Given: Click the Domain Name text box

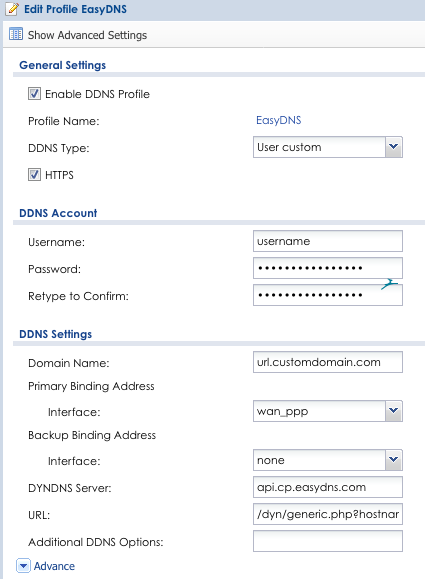Looking at the screenshot, I should tap(328, 362).
